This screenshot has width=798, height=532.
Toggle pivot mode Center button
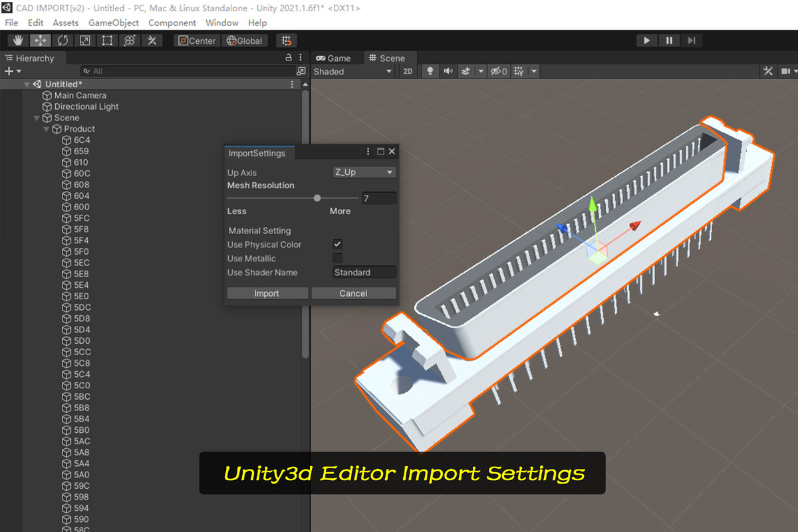198,41
